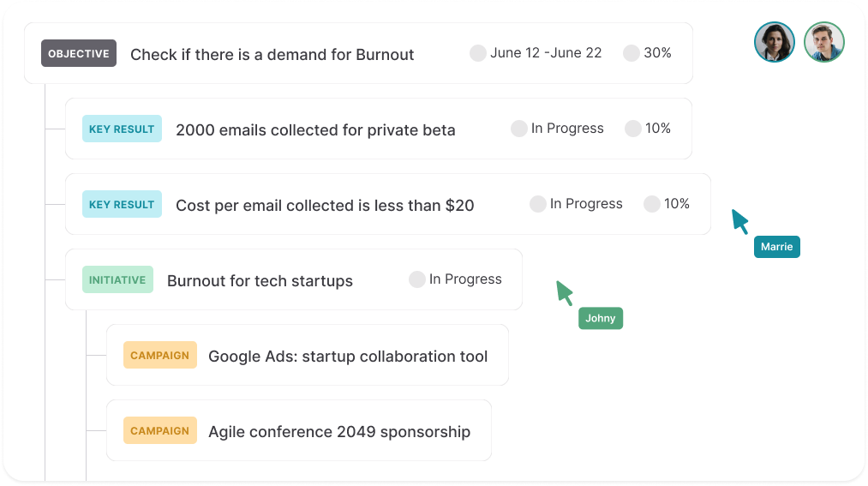868x486 pixels.
Task: Open objective 'Check if there is a demand for Burnout'
Action: (272, 54)
